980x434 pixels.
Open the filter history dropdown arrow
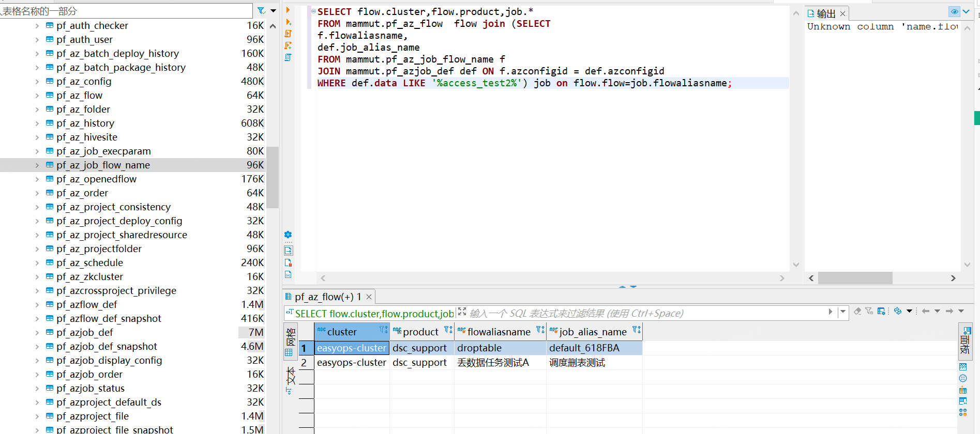[x=843, y=312]
